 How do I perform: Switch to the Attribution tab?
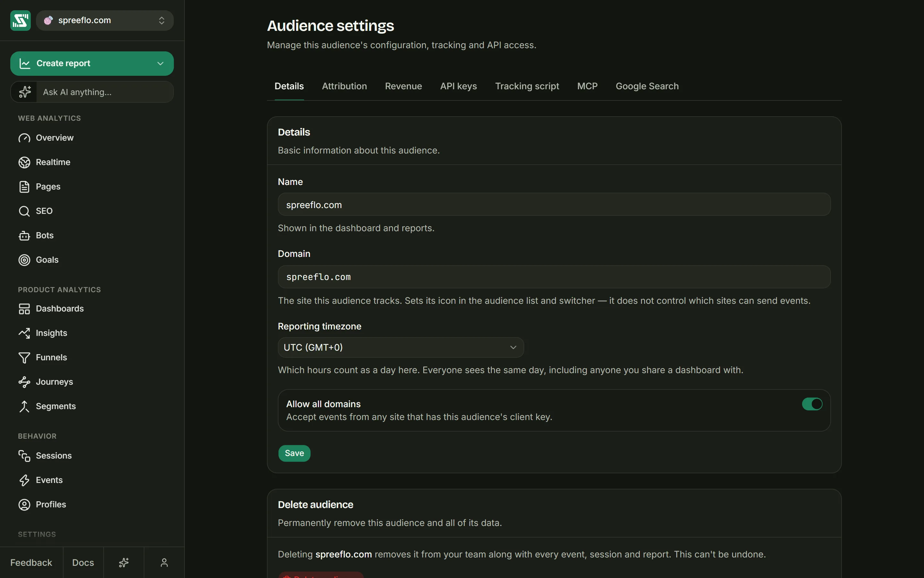pos(344,86)
